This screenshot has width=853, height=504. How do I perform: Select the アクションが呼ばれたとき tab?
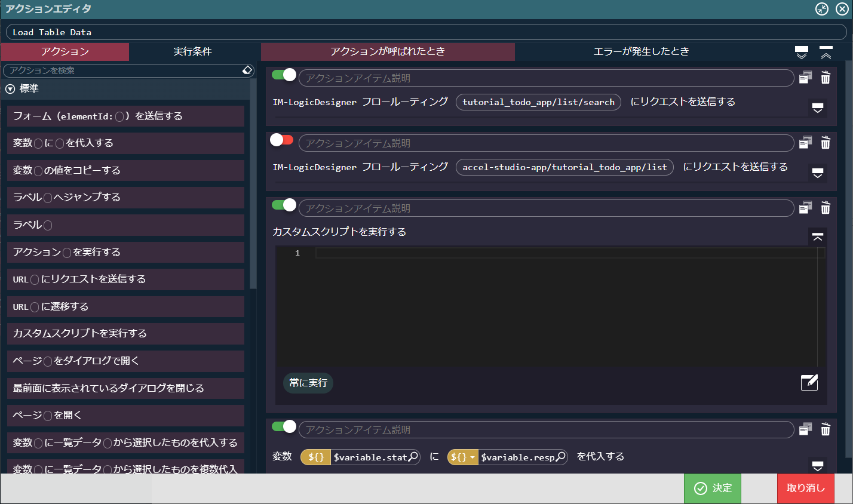point(388,51)
